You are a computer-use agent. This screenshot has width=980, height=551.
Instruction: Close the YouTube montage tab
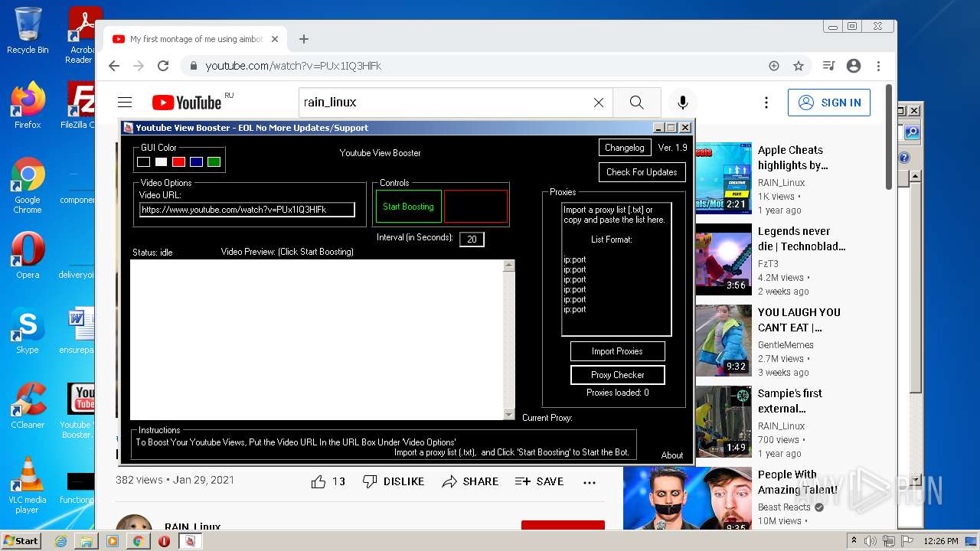tap(275, 39)
